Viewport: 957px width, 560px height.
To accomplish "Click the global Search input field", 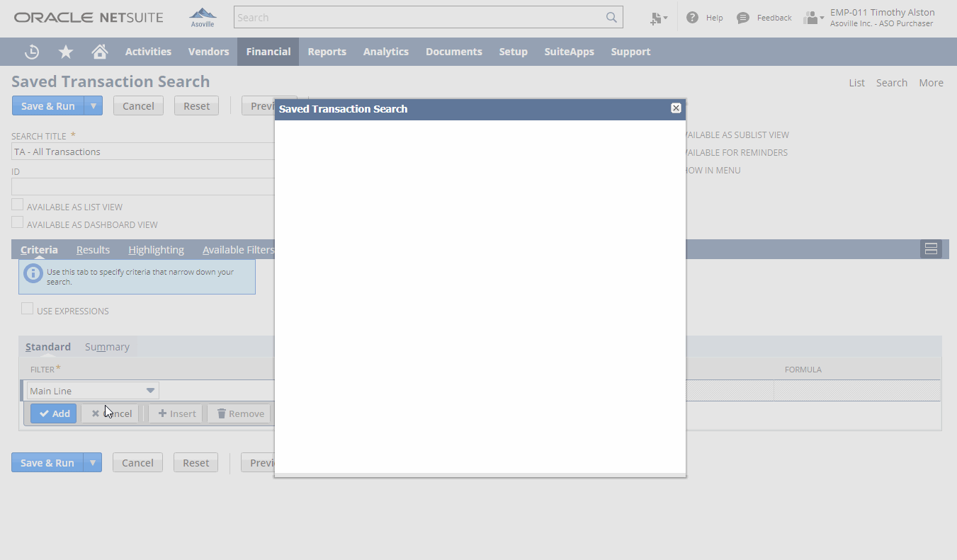I will coord(419,18).
